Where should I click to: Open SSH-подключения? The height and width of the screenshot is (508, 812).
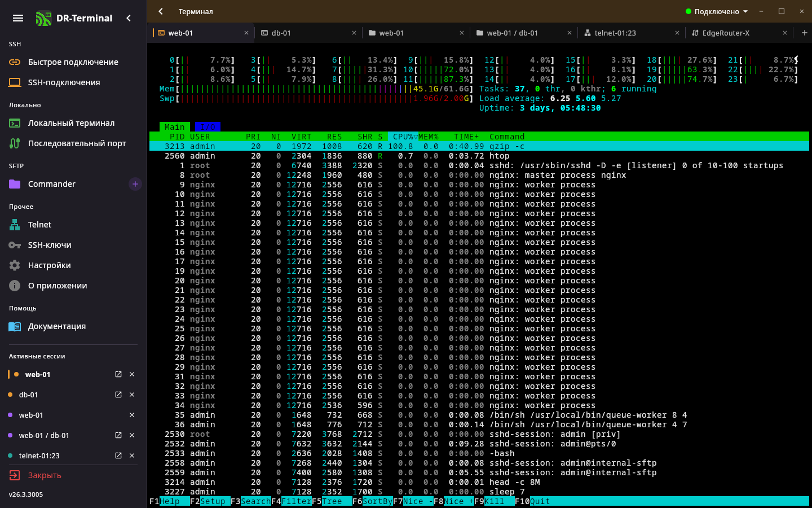click(73, 82)
